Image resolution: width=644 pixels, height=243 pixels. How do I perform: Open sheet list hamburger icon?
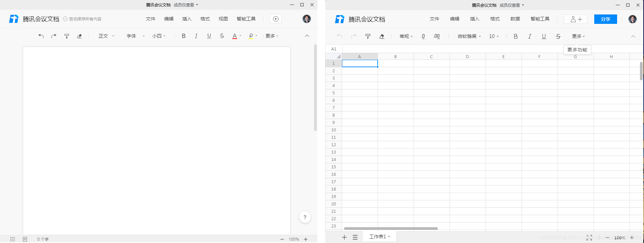click(355, 237)
